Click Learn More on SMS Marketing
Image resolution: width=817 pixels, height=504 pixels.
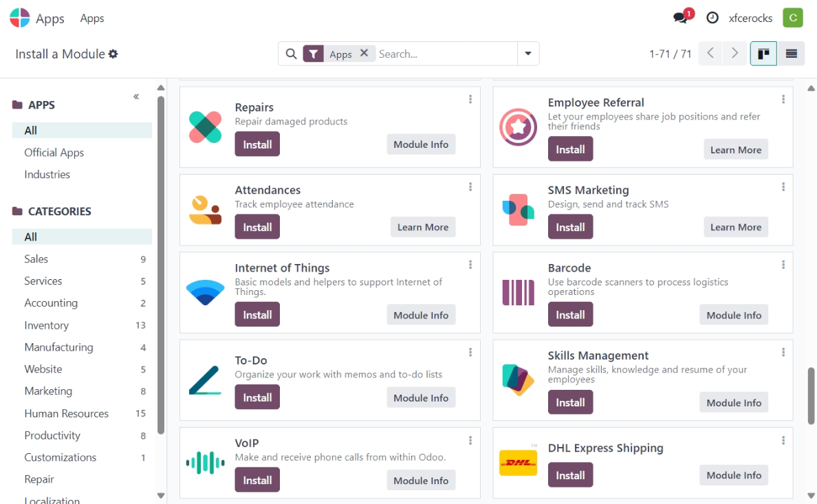735,227
